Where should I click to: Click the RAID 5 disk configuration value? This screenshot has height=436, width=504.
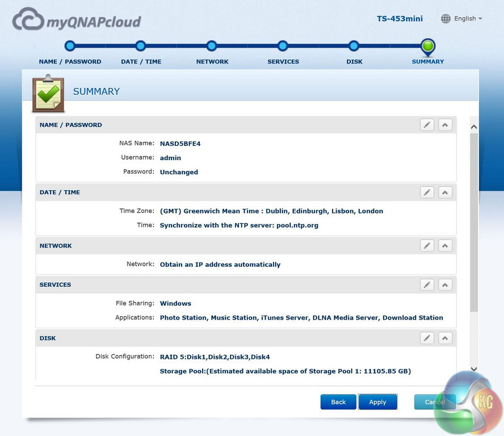coord(215,357)
